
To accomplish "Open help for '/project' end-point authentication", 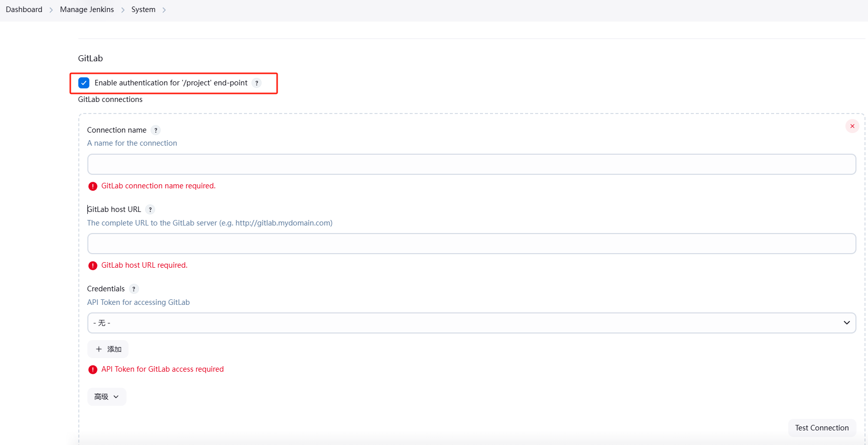I will pos(257,83).
